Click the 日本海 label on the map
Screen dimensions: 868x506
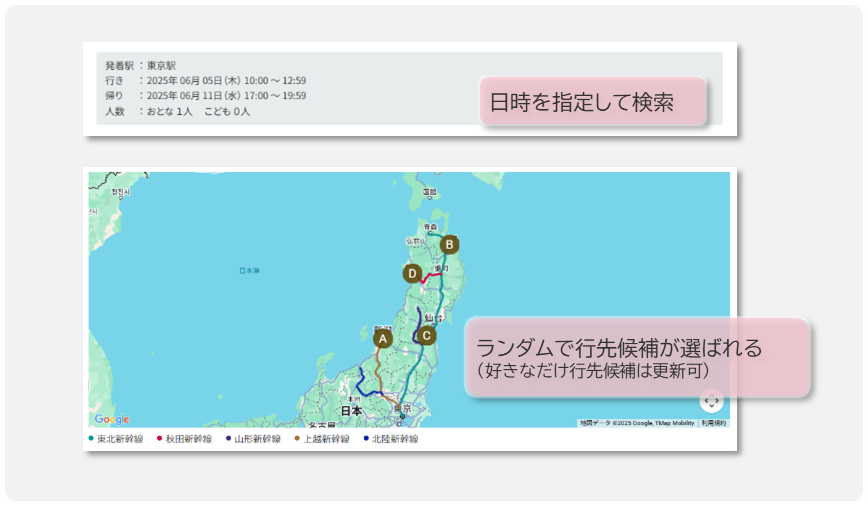tap(249, 271)
